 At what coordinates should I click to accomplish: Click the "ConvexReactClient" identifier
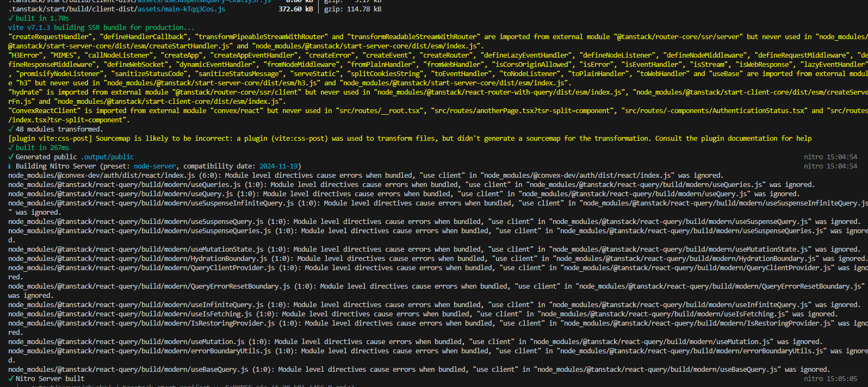coord(44,110)
